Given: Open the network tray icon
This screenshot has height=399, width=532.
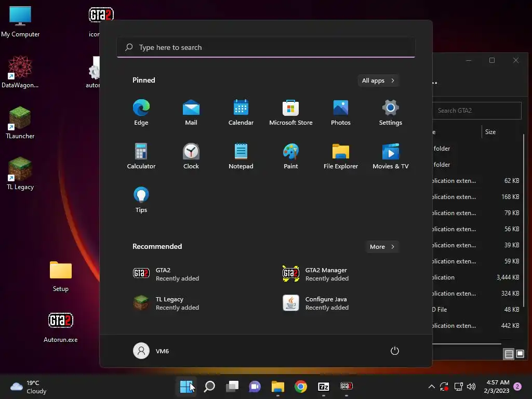Looking at the screenshot, I should coord(458,387).
